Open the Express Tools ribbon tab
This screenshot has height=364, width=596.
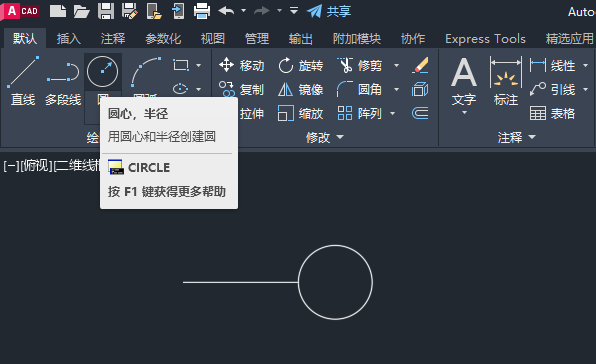(485, 38)
